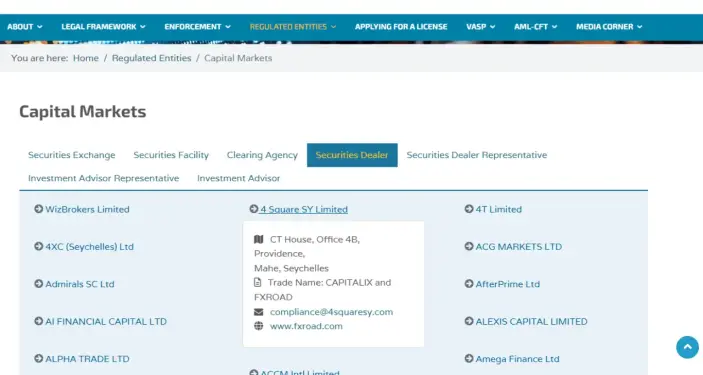Expand the VASP menu
The width and height of the screenshot is (703, 375).
tap(481, 27)
